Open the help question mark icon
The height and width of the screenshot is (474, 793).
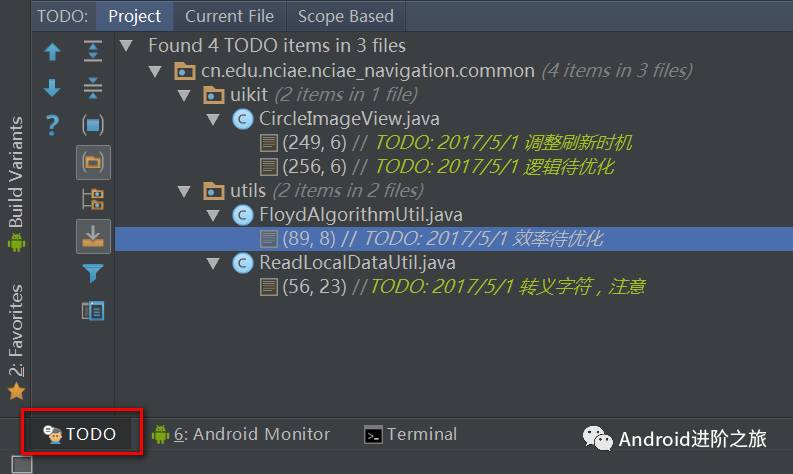click(x=52, y=124)
